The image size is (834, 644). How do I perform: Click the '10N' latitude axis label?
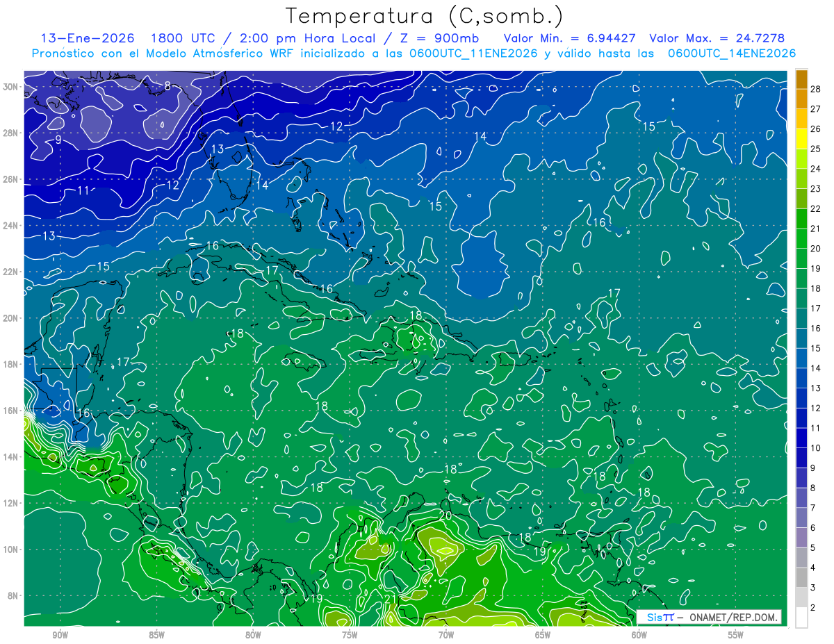[x=10, y=550]
